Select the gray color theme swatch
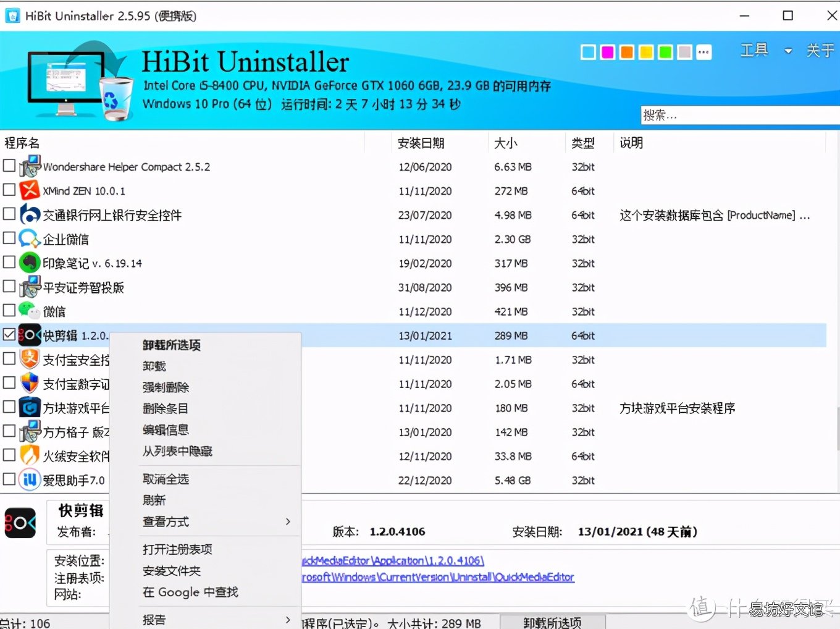 point(684,52)
